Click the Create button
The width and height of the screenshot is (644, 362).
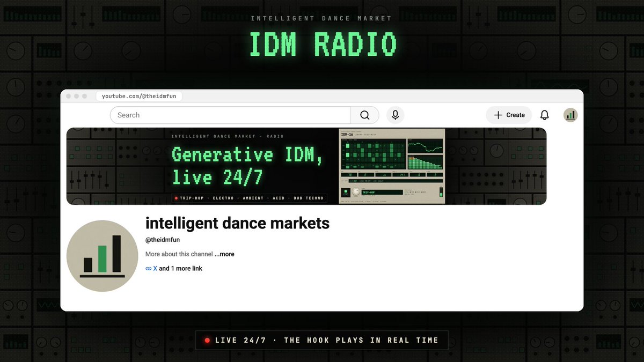coord(509,115)
